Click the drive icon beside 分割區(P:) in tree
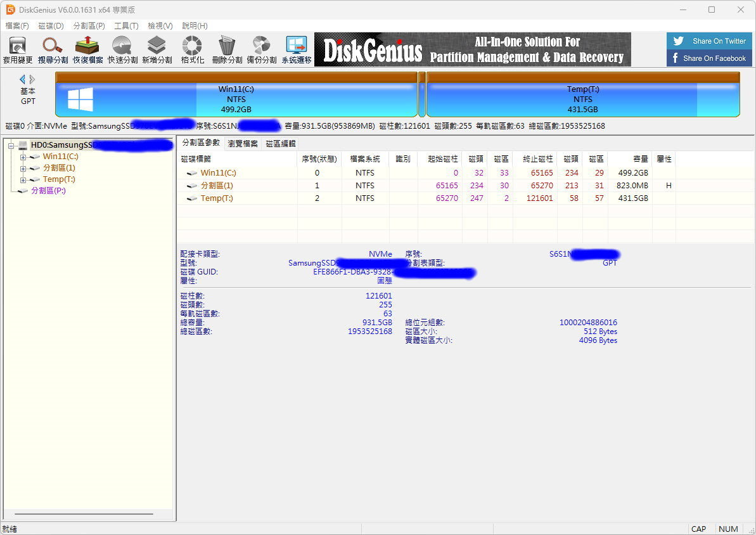 [23, 191]
